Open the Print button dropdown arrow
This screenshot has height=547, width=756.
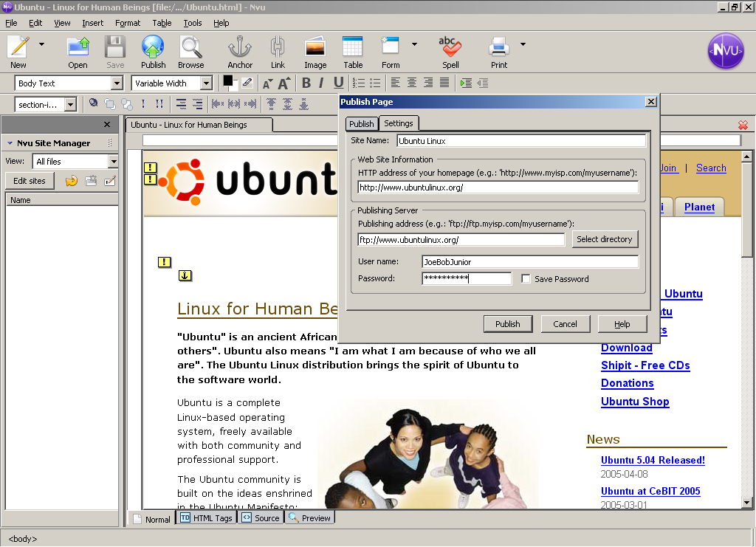click(x=523, y=44)
